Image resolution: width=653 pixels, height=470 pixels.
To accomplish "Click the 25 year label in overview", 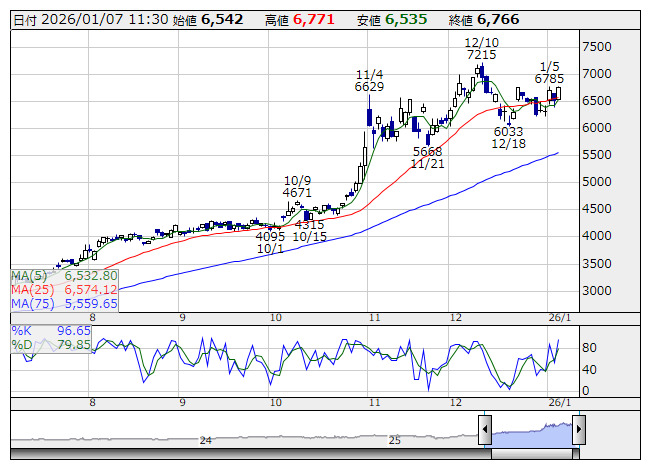I will click(395, 440).
